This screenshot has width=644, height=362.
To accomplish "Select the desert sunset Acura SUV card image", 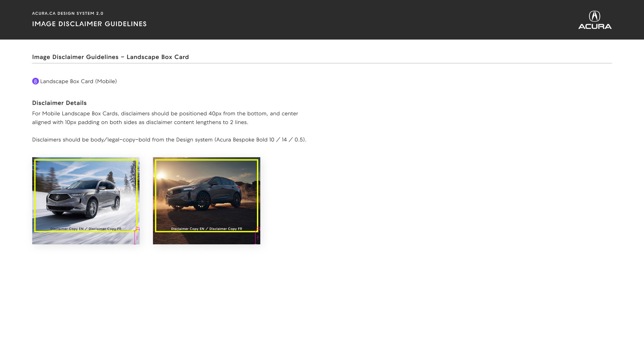I will pyautogui.click(x=207, y=201).
